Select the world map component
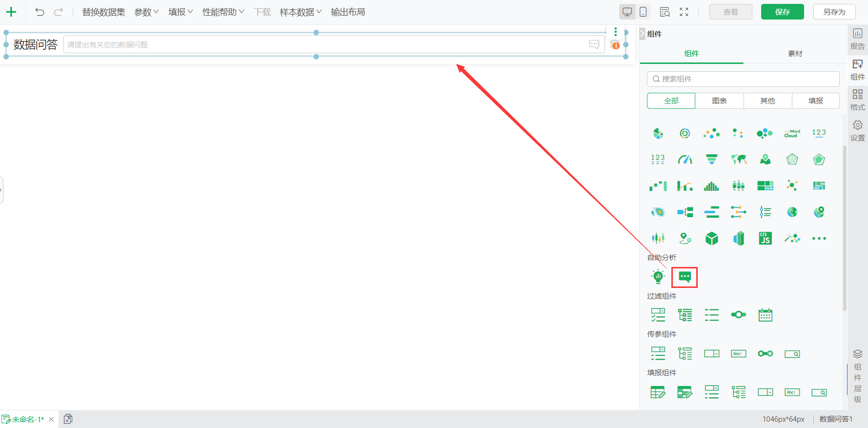This screenshot has height=428, width=868. 739,160
